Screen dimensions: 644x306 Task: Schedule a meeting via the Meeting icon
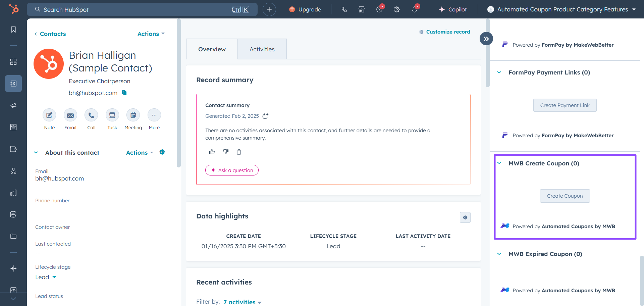click(133, 115)
